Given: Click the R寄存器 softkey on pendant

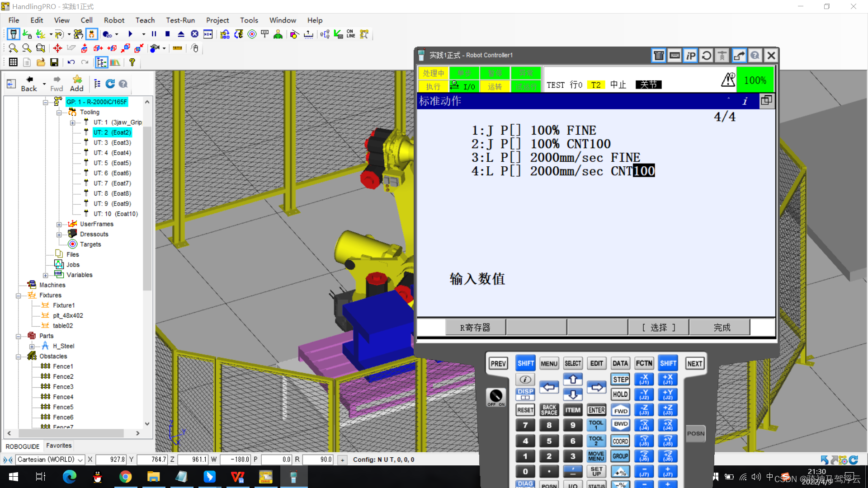Looking at the screenshot, I should [x=476, y=328].
